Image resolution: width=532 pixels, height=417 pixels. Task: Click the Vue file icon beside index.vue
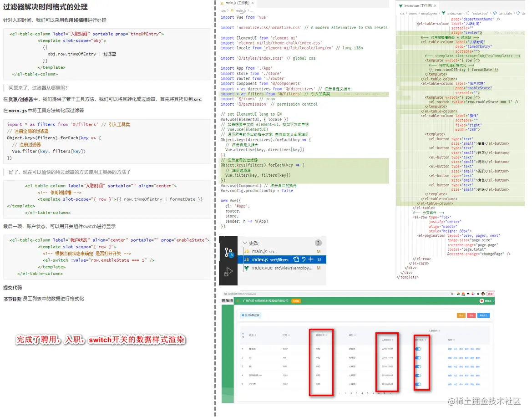point(247,268)
